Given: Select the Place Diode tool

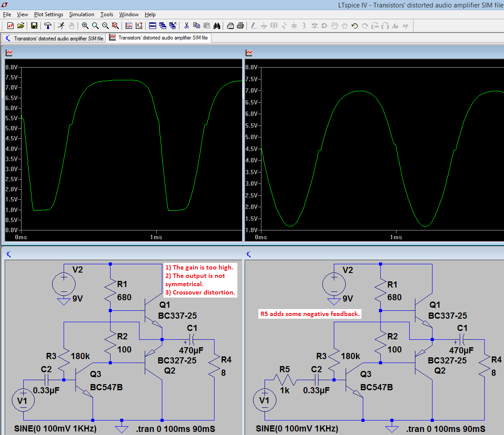Looking at the screenshot, I should click(315, 26).
